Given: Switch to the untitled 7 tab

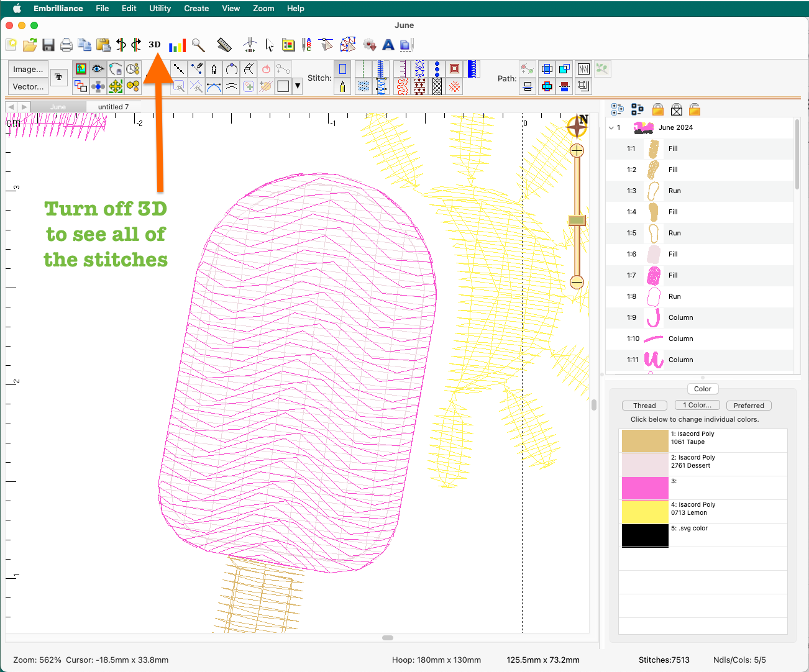Looking at the screenshot, I should tap(113, 107).
